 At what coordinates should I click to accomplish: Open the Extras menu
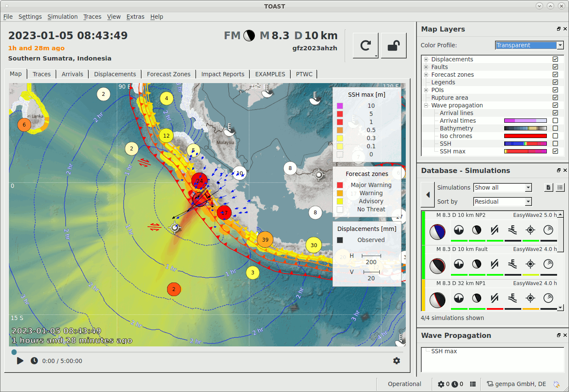(136, 17)
